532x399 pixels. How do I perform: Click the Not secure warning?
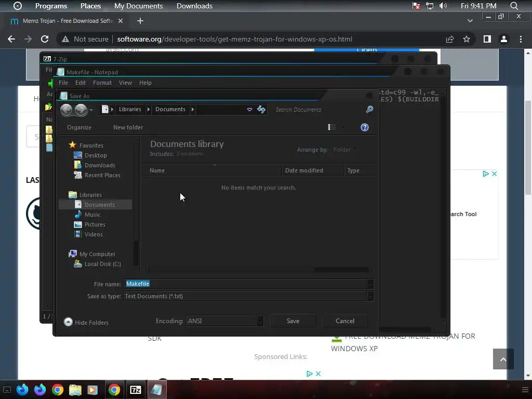85,39
